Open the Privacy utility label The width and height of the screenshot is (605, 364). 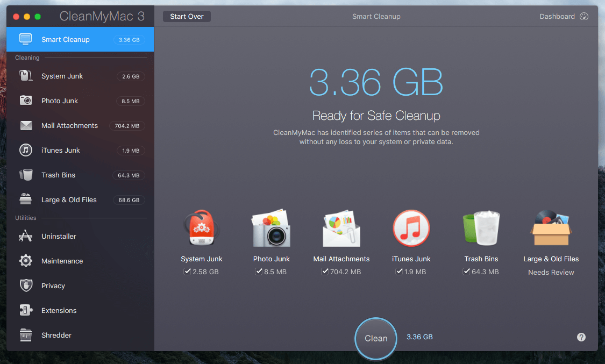53,286
